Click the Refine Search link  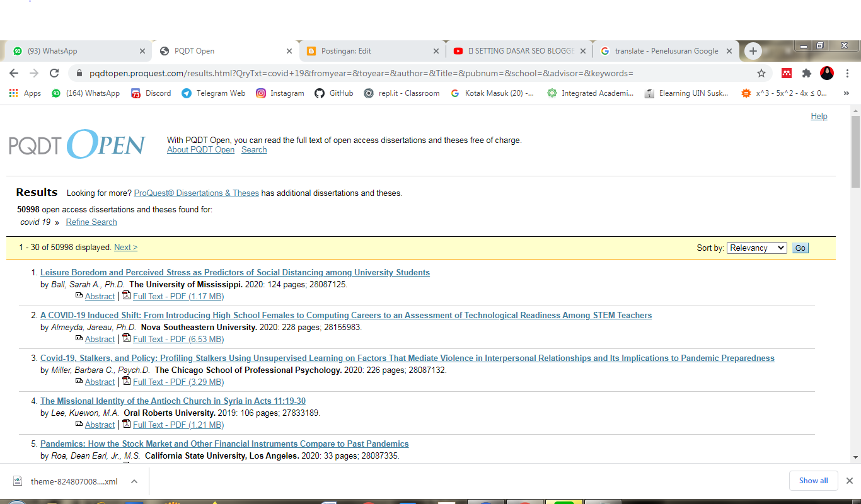[x=91, y=222]
